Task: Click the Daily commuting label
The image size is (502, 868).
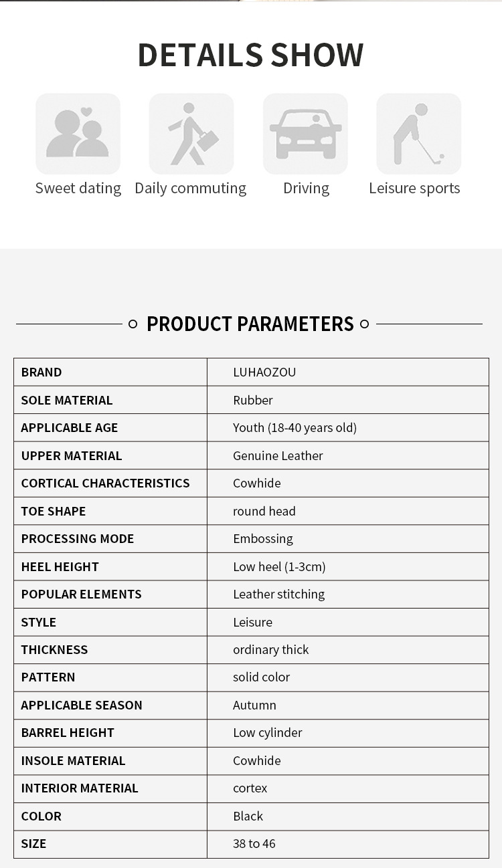Action: (x=191, y=189)
